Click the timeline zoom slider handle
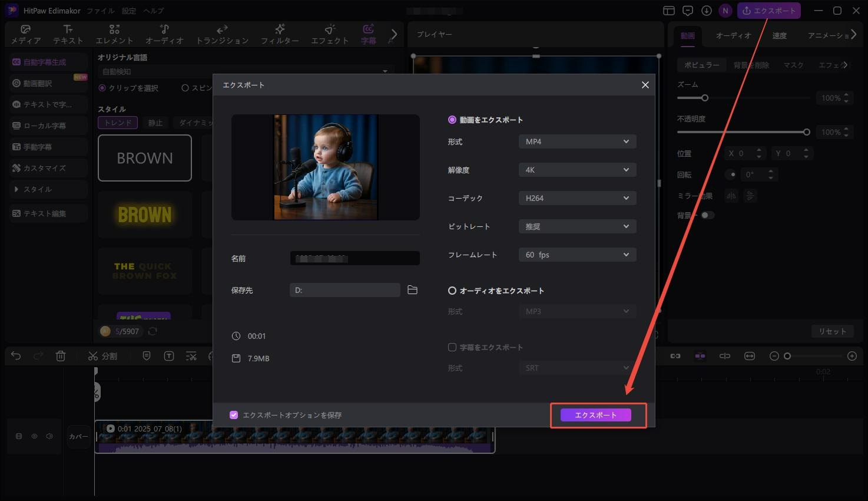The width and height of the screenshot is (868, 501). coord(787,356)
